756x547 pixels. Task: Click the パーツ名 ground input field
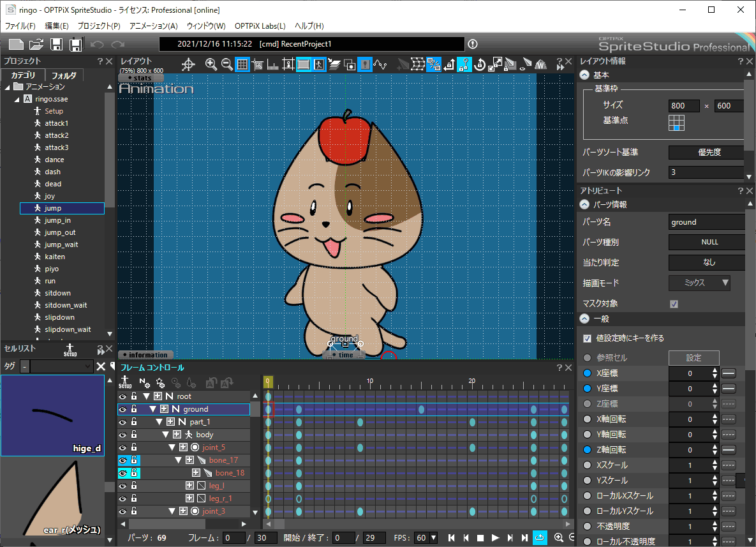click(x=707, y=222)
